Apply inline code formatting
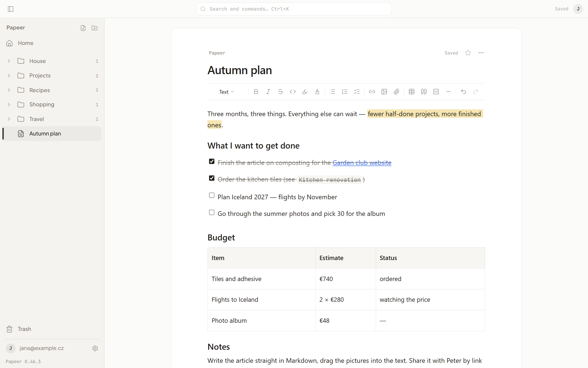The width and height of the screenshot is (588, 368). click(x=293, y=92)
